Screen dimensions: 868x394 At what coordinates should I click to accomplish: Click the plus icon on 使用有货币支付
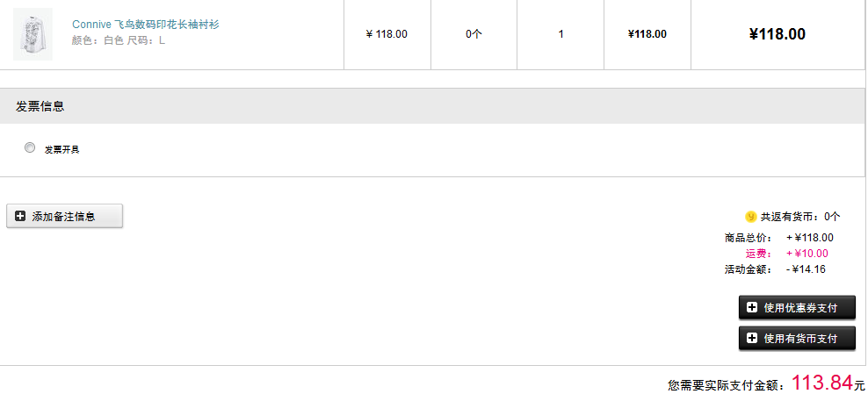click(x=752, y=338)
